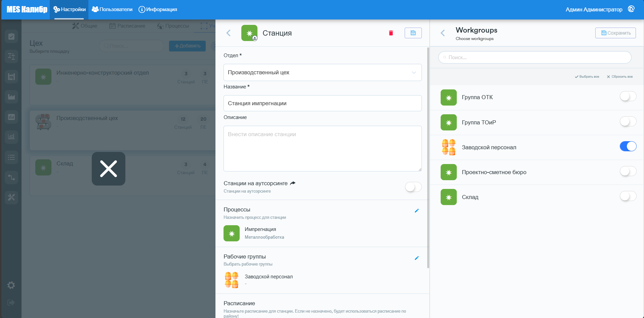Edit Рабочие группы with the pencil icon
Screen dimensions: 644x318
(417, 258)
